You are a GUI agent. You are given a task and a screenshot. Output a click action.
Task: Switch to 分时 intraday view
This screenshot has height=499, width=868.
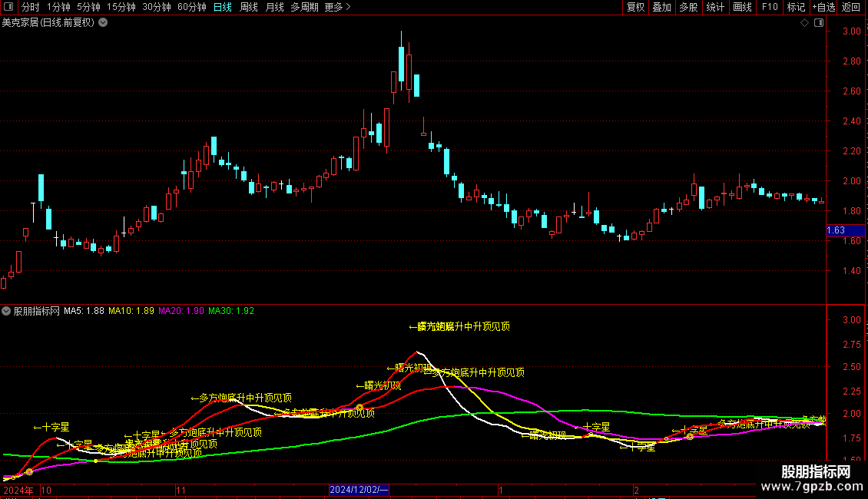point(31,7)
